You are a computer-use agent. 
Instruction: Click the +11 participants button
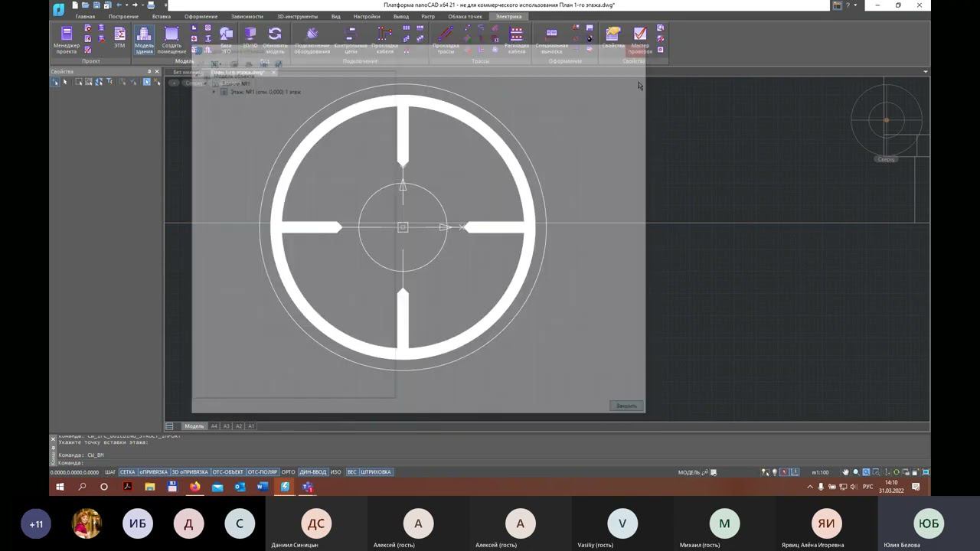click(x=36, y=524)
